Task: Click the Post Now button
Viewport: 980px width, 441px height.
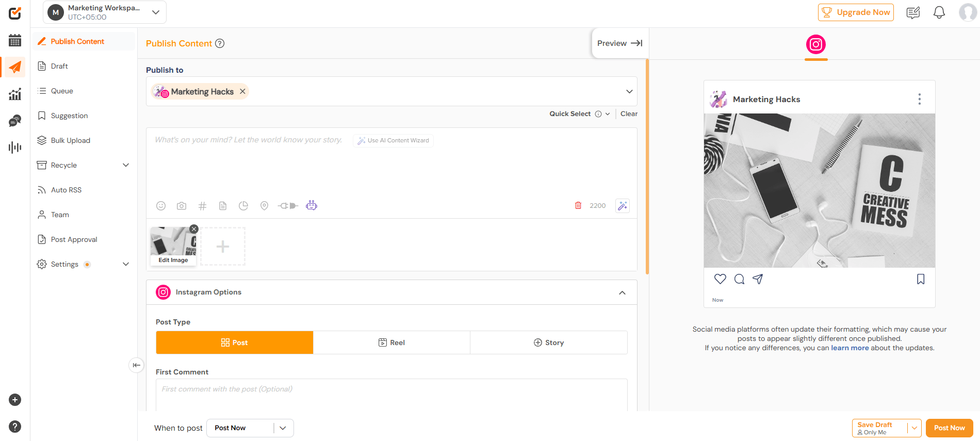Action: [x=949, y=428]
